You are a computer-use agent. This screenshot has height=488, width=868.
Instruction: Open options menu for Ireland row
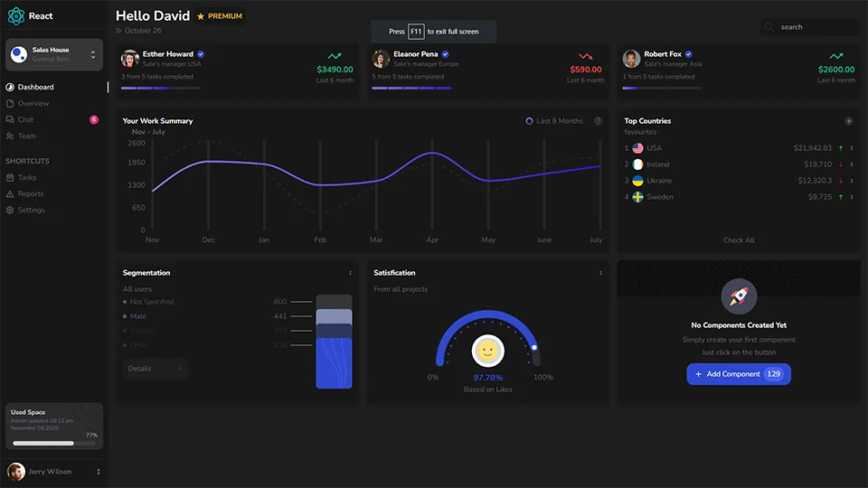pos(852,164)
